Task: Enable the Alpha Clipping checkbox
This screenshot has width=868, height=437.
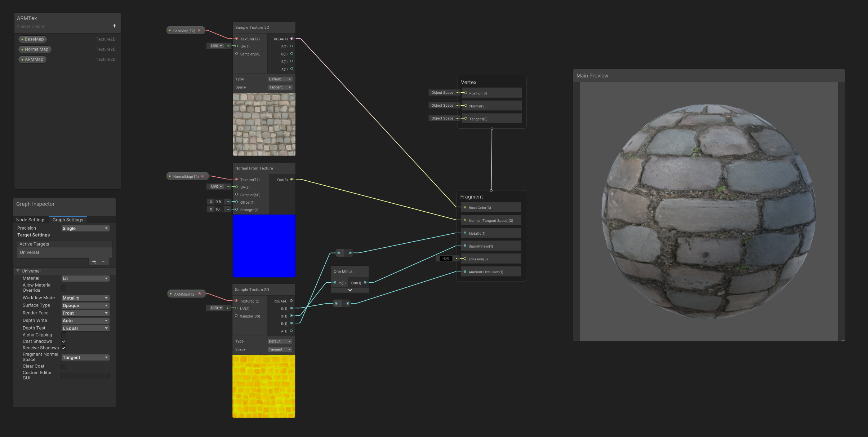Action: [64, 335]
